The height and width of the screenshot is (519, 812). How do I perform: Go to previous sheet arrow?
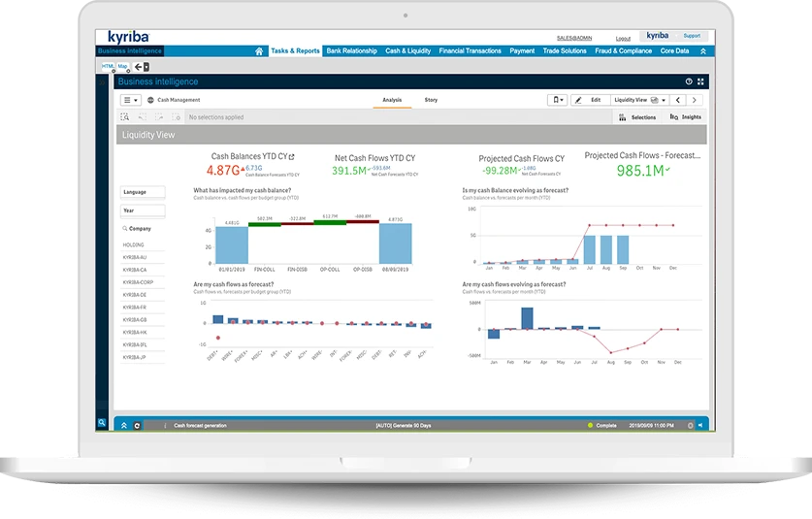tap(678, 100)
